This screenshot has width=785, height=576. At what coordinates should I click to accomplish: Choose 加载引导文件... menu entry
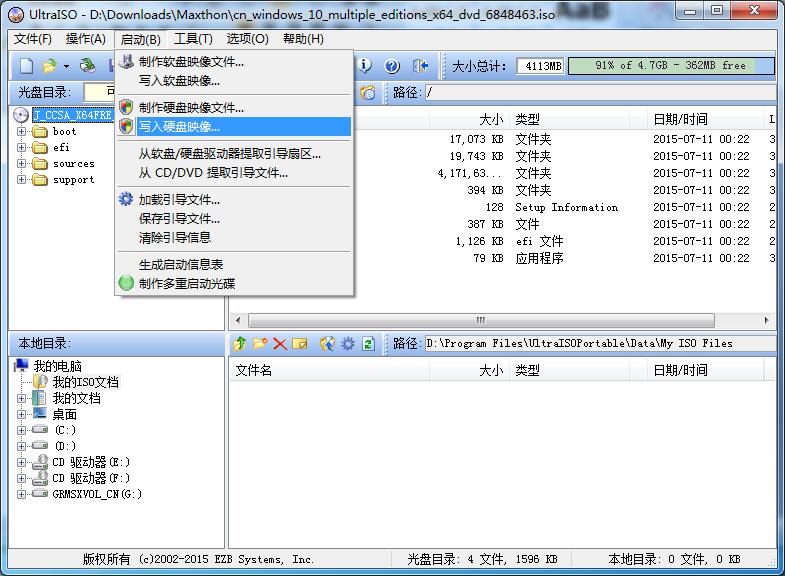[x=234, y=200]
